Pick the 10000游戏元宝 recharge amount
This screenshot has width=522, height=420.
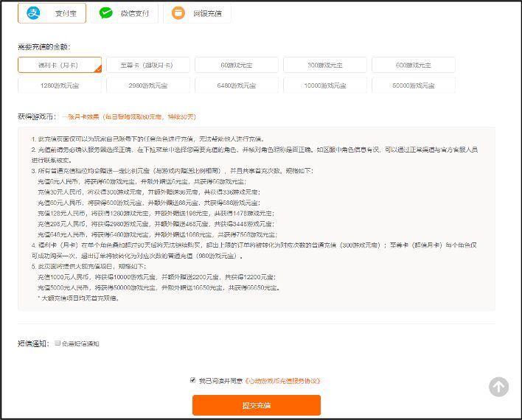pyautogui.click(x=325, y=85)
